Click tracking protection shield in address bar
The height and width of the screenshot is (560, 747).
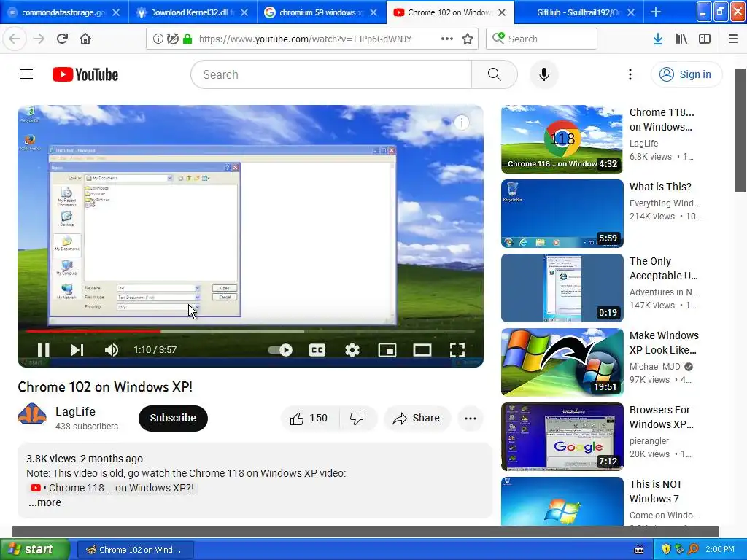tap(172, 39)
